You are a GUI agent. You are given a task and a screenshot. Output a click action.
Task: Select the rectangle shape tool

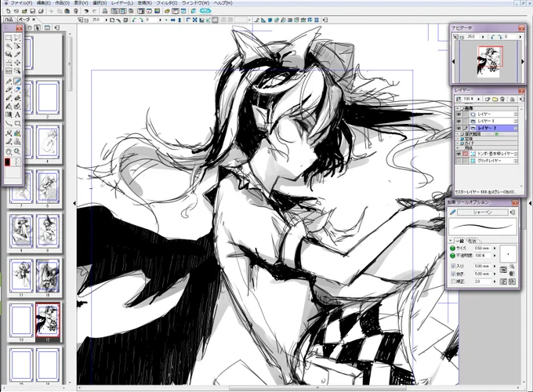tap(17, 123)
